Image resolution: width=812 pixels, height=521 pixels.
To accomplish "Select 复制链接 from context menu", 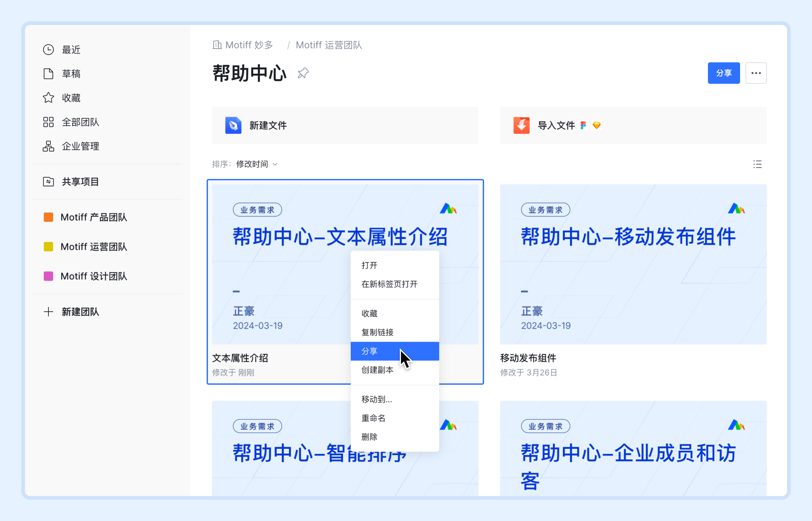I will (x=395, y=332).
